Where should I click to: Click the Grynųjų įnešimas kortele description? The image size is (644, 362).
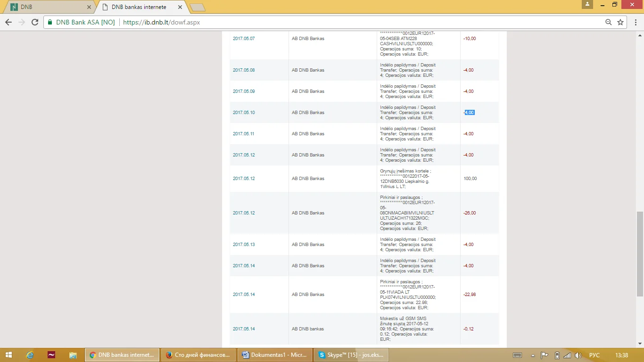pyautogui.click(x=406, y=179)
